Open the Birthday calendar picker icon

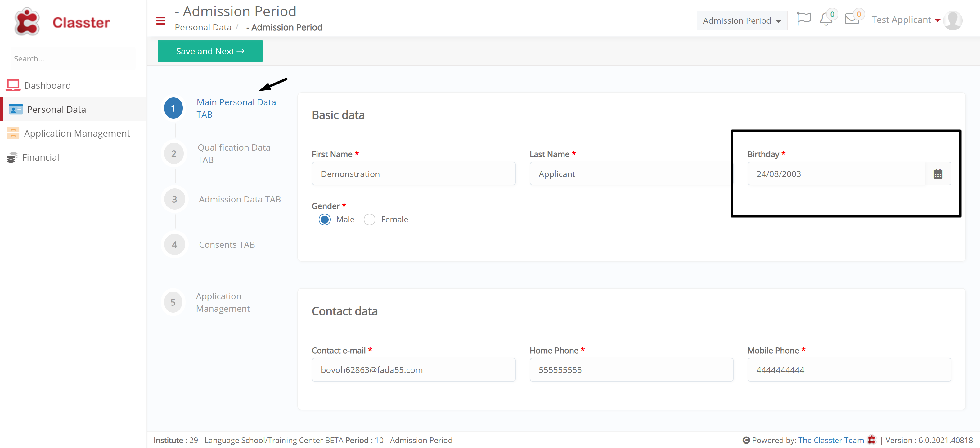(938, 174)
